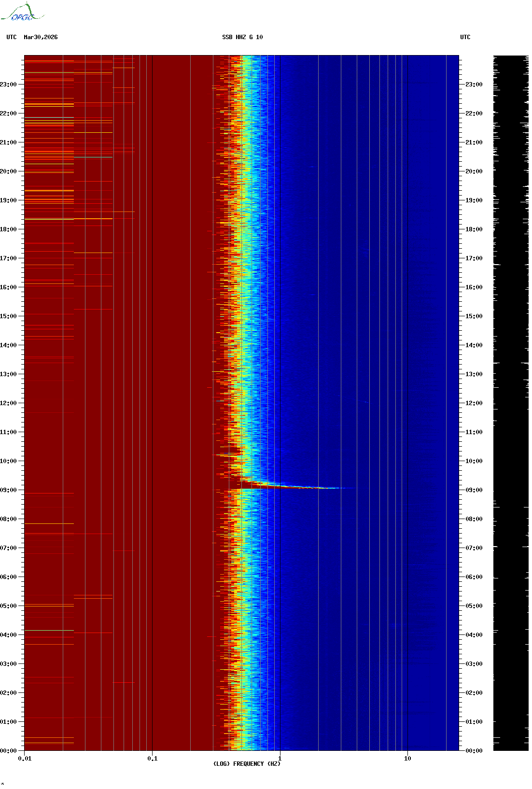Screen dimensions: 532x789
Task: Select the 0.01 frequency axis label
Action: coord(25,759)
